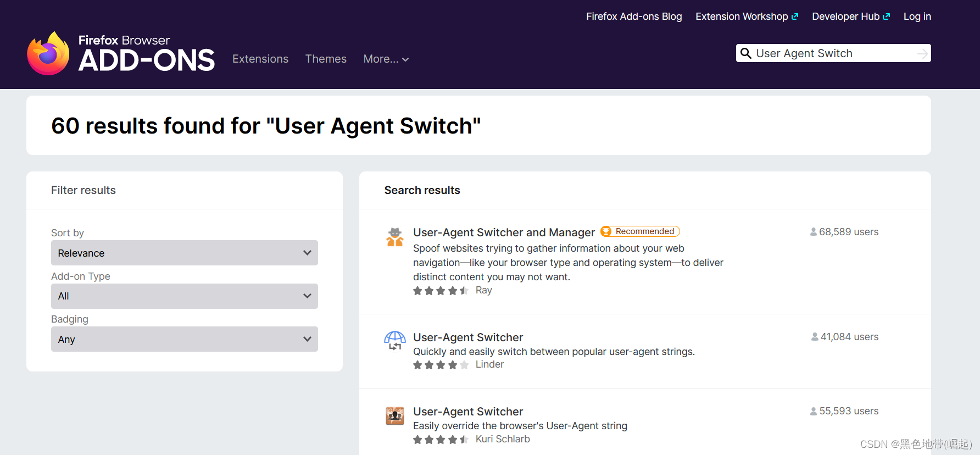Image resolution: width=980 pixels, height=455 pixels.
Task: Open Linder's User-Agent Switcher umbrella icon
Action: click(x=395, y=341)
